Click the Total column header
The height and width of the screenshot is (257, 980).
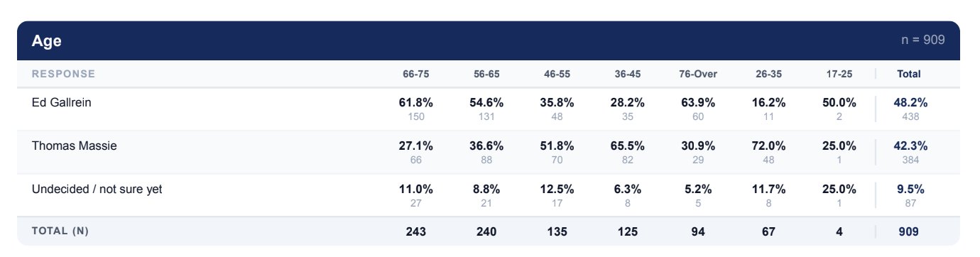(909, 74)
